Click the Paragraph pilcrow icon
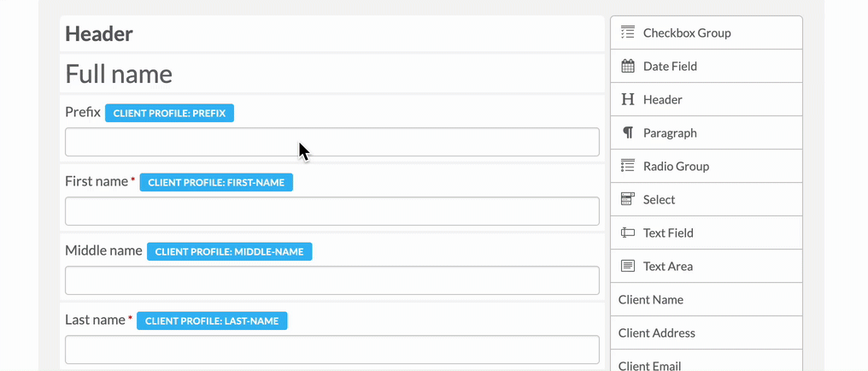Image resolution: width=868 pixels, height=371 pixels. (627, 132)
